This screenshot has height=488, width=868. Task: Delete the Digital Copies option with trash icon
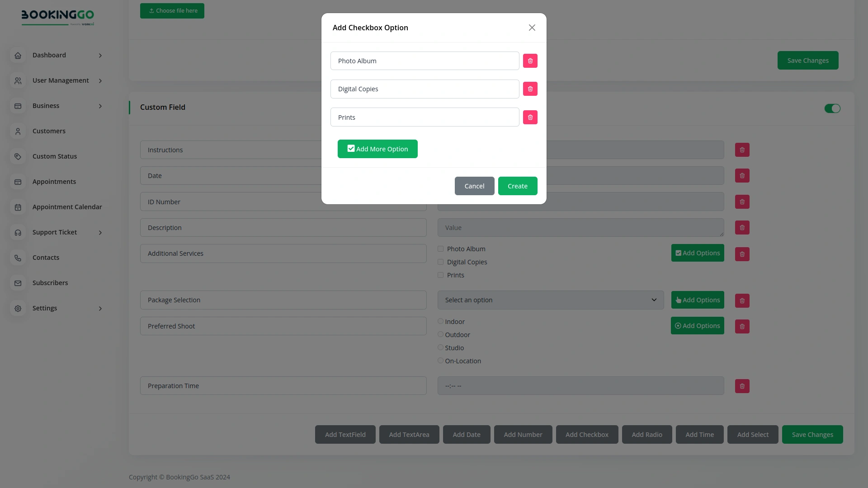tap(530, 89)
